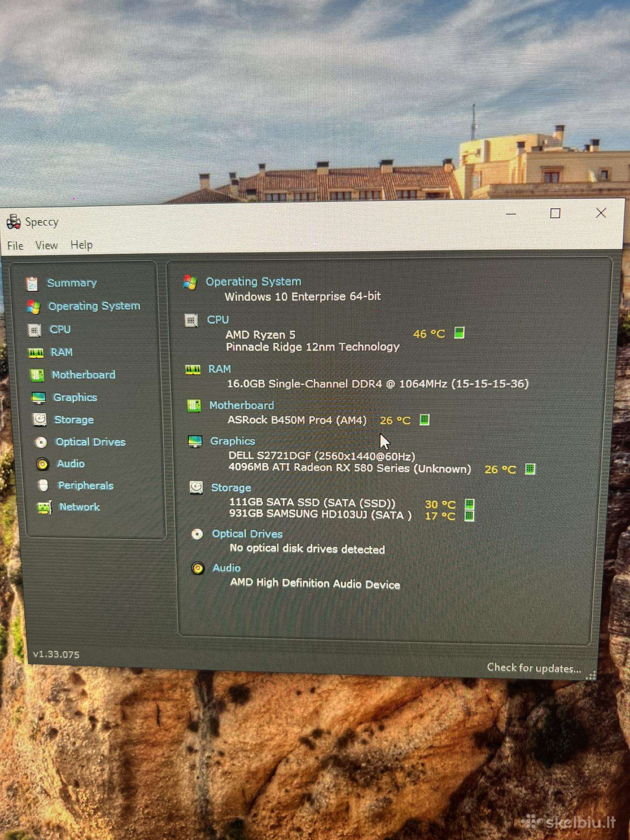The height and width of the screenshot is (840, 630).
Task: Select Graphics in the sidebar
Action: 75,398
